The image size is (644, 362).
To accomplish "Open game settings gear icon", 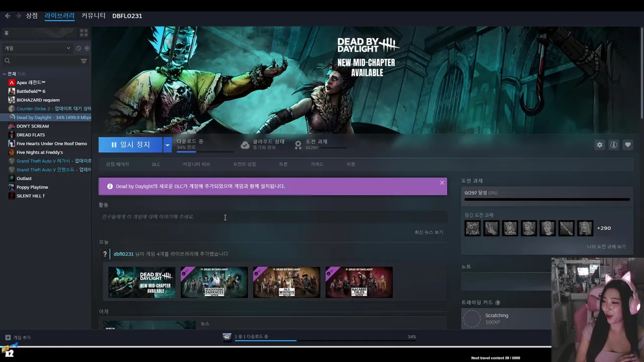I will (599, 145).
